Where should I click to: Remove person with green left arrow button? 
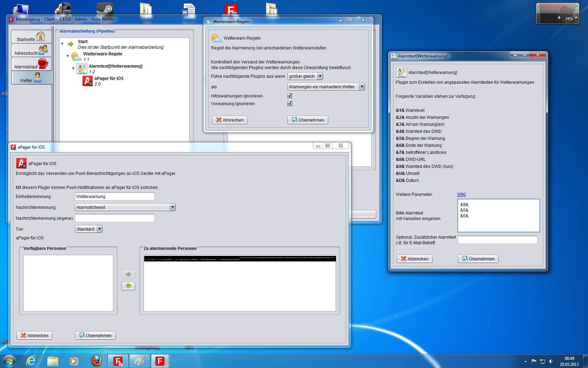point(128,286)
